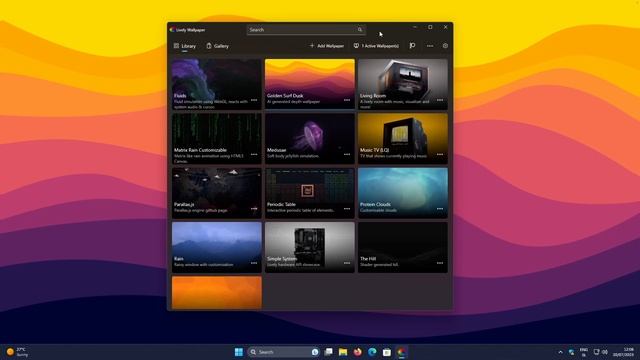Open the Windows Start menu
The width and height of the screenshot is (640, 360).
(239, 352)
